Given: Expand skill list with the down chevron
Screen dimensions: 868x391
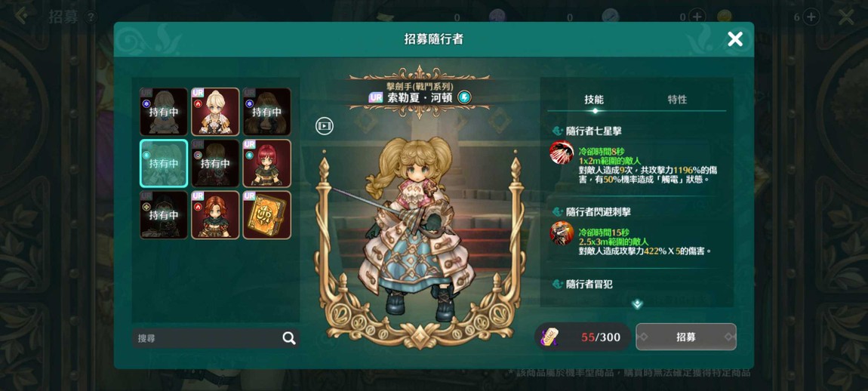Looking at the screenshot, I should click(637, 303).
